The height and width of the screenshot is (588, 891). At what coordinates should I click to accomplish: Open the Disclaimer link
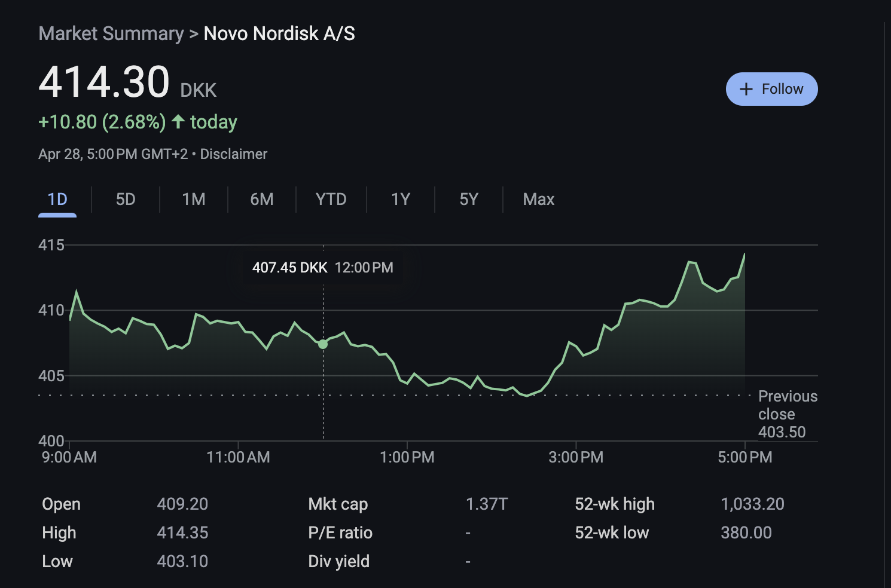click(x=233, y=154)
